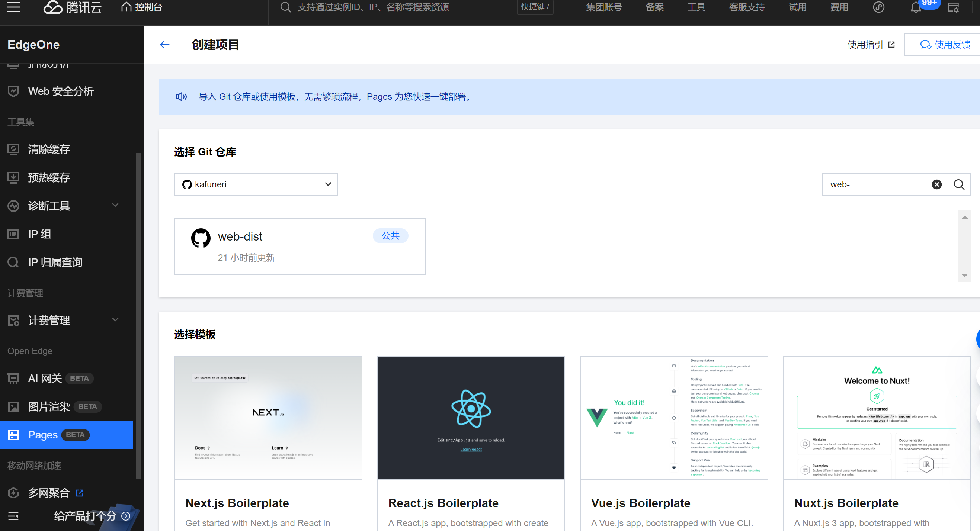980x531 pixels.
Task: Click the 快捷键 / shortcut hint
Action: (535, 7)
